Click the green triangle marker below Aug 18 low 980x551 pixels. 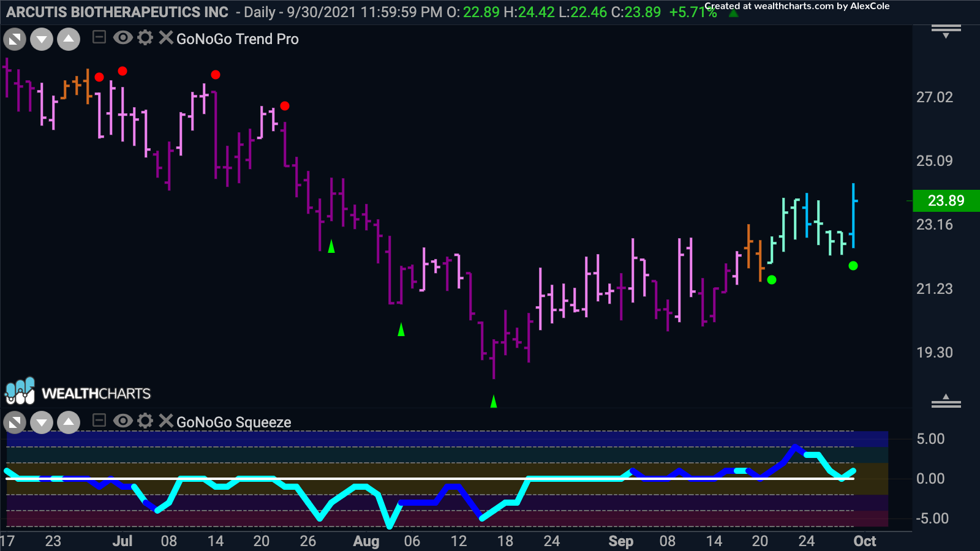[x=494, y=402]
